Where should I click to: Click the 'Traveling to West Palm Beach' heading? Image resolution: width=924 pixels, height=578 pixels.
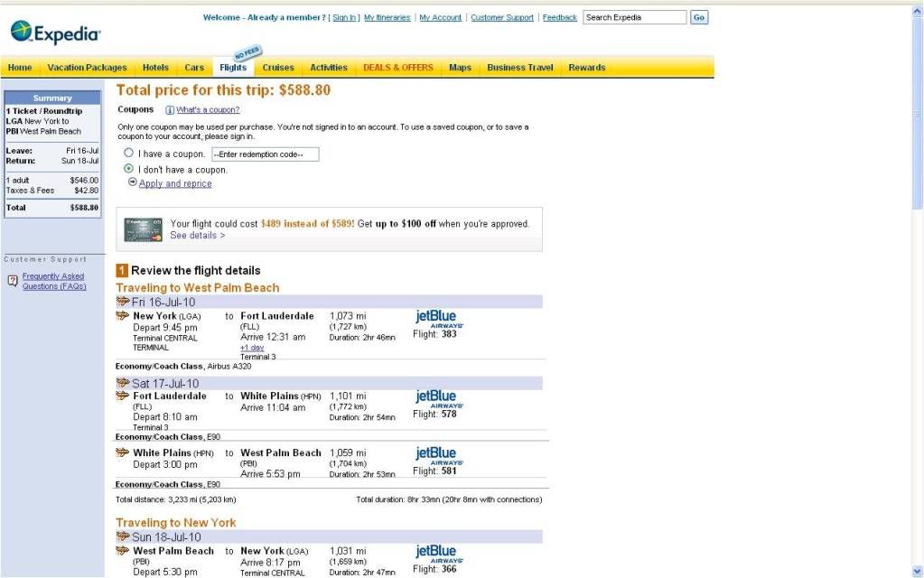point(198,287)
